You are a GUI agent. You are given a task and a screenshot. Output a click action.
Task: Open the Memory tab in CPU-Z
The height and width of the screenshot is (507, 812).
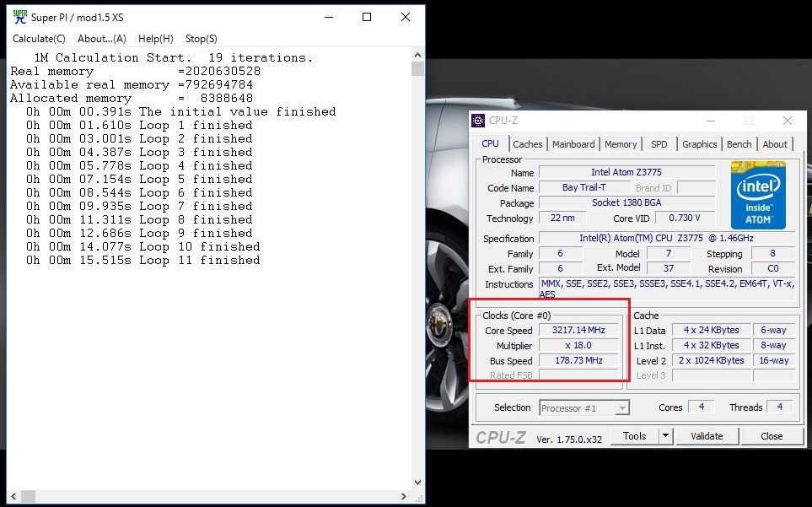(621, 144)
